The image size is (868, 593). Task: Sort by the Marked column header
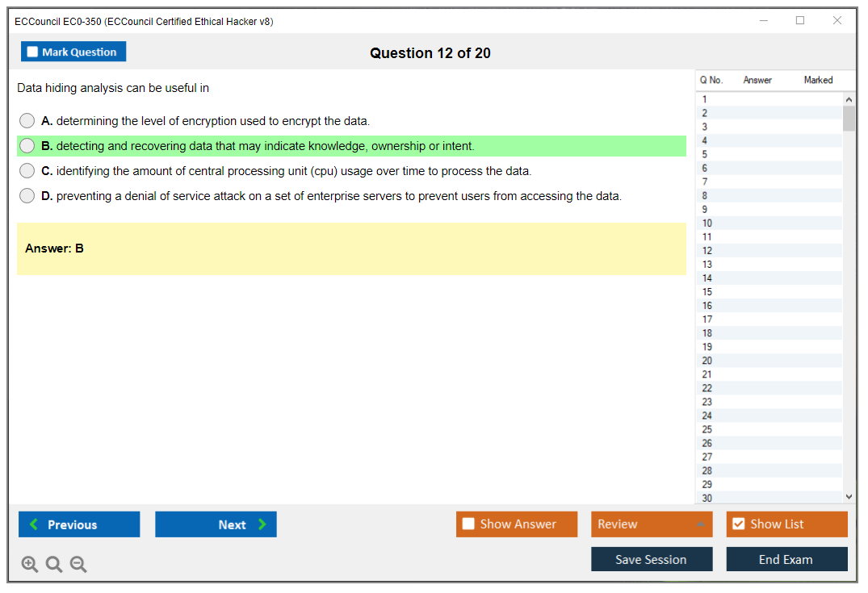pos(817,80)
